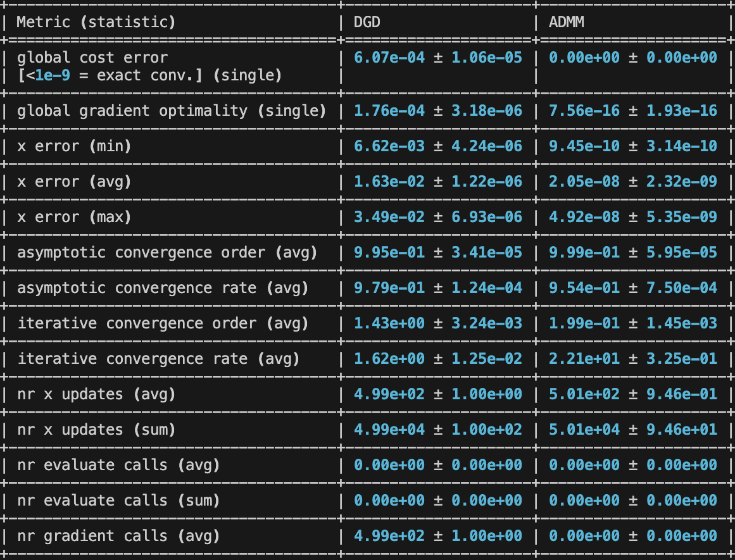Select the 'x error (avg)' row label
This screenshot has height=560, width=735.
(74, 182)
